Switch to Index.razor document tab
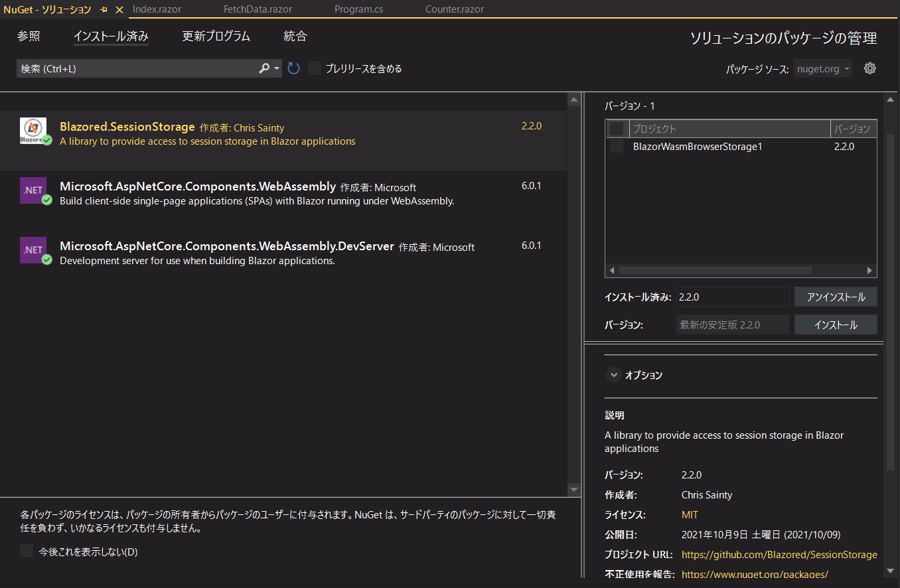 point(157,9)
